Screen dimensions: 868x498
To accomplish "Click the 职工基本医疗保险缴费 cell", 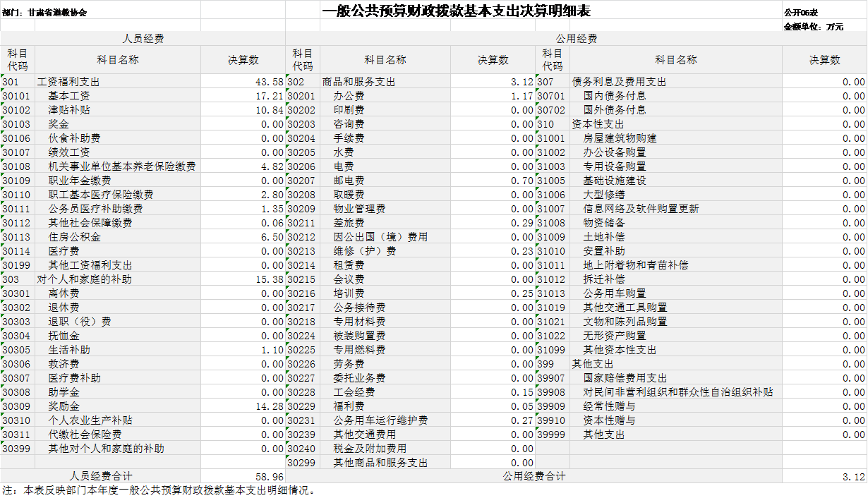I will click(x=118, y=195).
